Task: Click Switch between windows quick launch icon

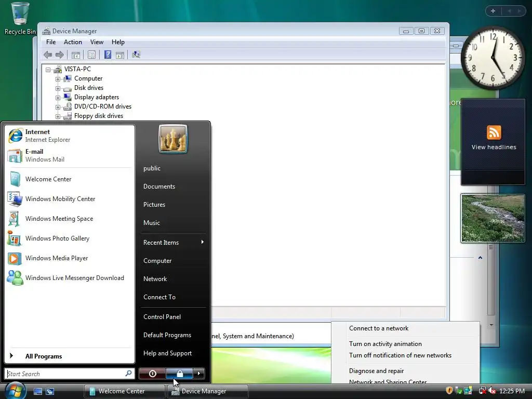Action: pos(49,391)
